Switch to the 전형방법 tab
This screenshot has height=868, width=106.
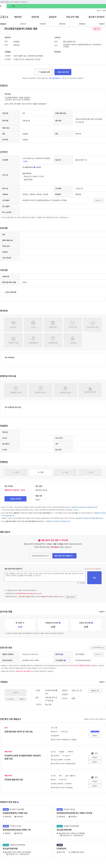(82, 24)
